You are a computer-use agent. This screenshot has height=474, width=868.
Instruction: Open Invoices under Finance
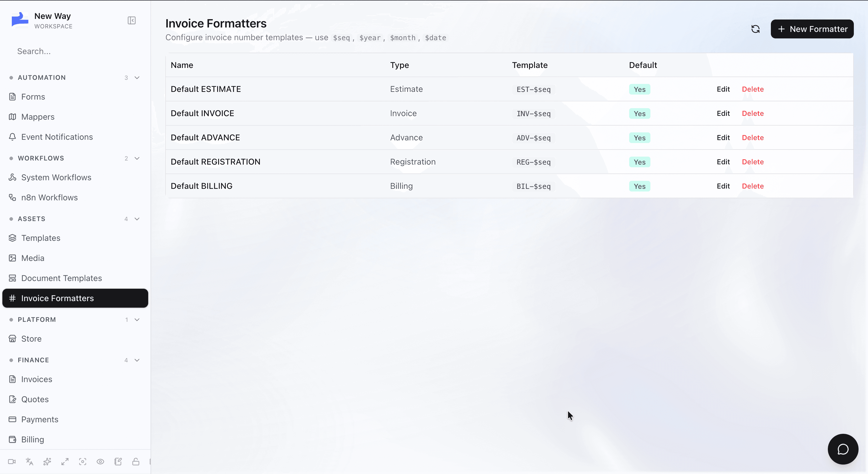[75, 379]
